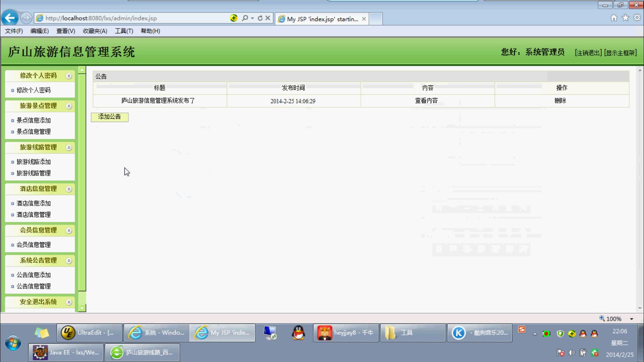Collapse the 旅游景点管理 section
The height and width of the screenshot is (362, 644).
[69, 106]
